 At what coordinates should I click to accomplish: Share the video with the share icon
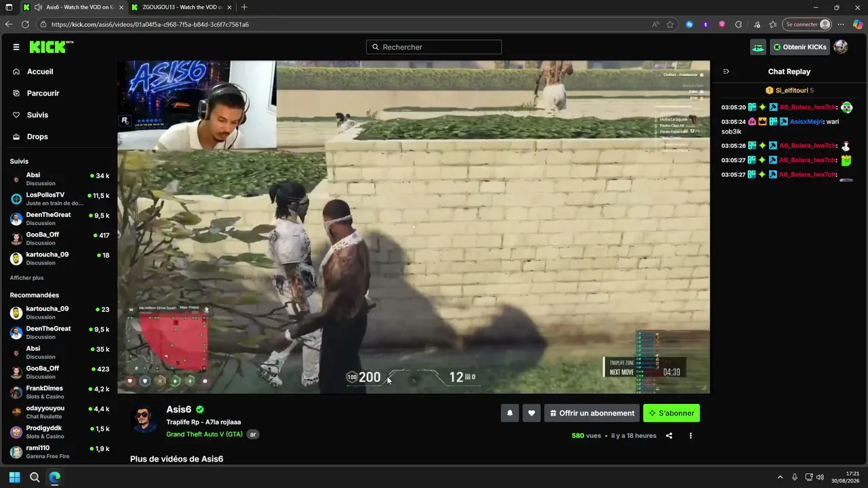click(x=669, y=436)
